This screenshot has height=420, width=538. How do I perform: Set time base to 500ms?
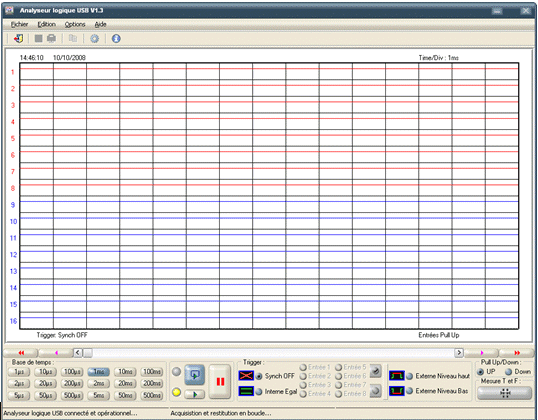pyautogui.click(x=152, y=395)
